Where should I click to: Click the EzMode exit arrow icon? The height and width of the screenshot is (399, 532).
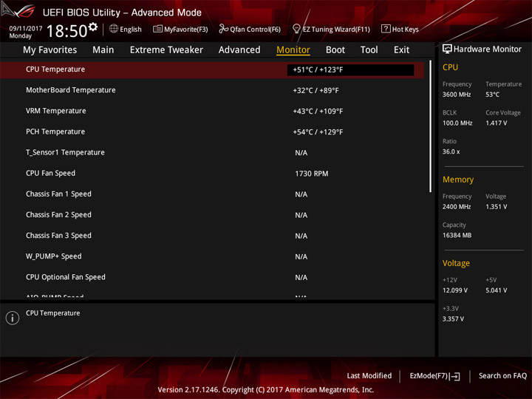[x=456, y=376]
